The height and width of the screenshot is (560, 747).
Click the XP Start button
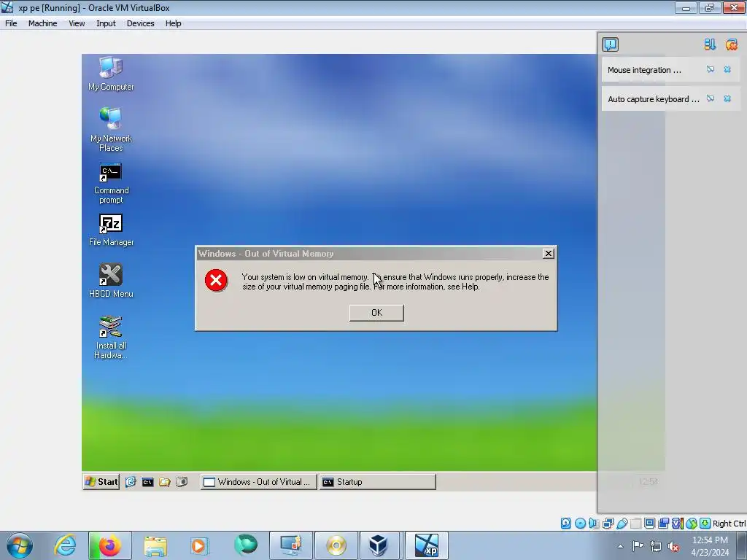[x=101, y=482]
